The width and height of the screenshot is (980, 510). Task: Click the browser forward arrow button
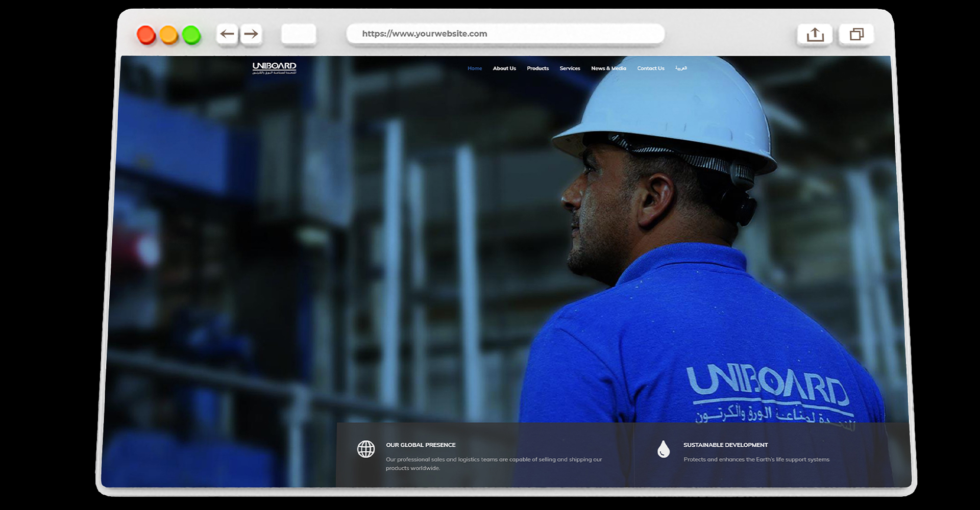click(x=251, y=34)
